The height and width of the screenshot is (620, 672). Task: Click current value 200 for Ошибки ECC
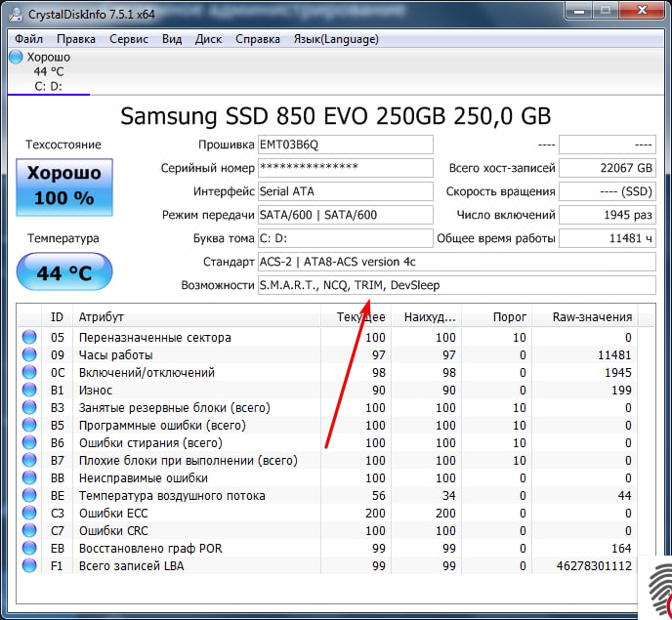375,514
